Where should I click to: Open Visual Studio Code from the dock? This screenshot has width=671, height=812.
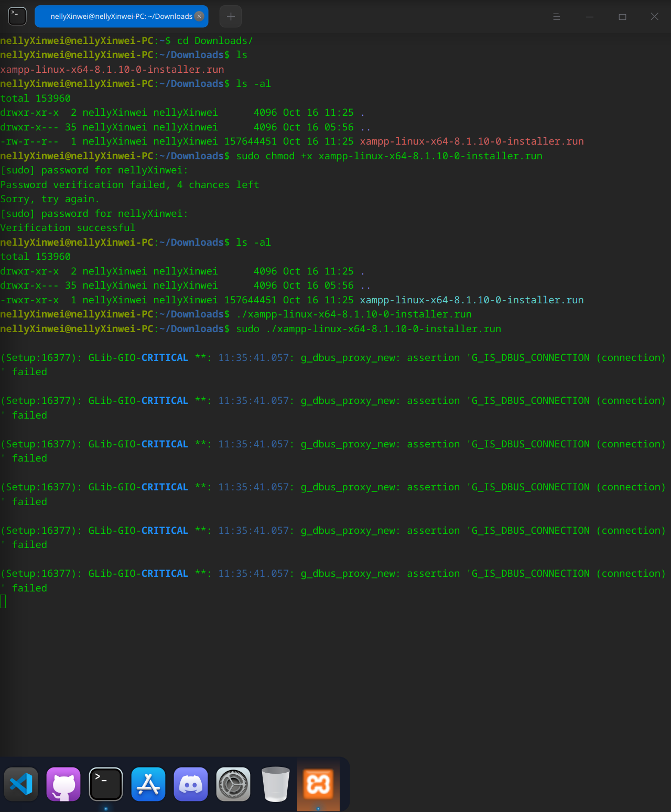tap(21, 784)
